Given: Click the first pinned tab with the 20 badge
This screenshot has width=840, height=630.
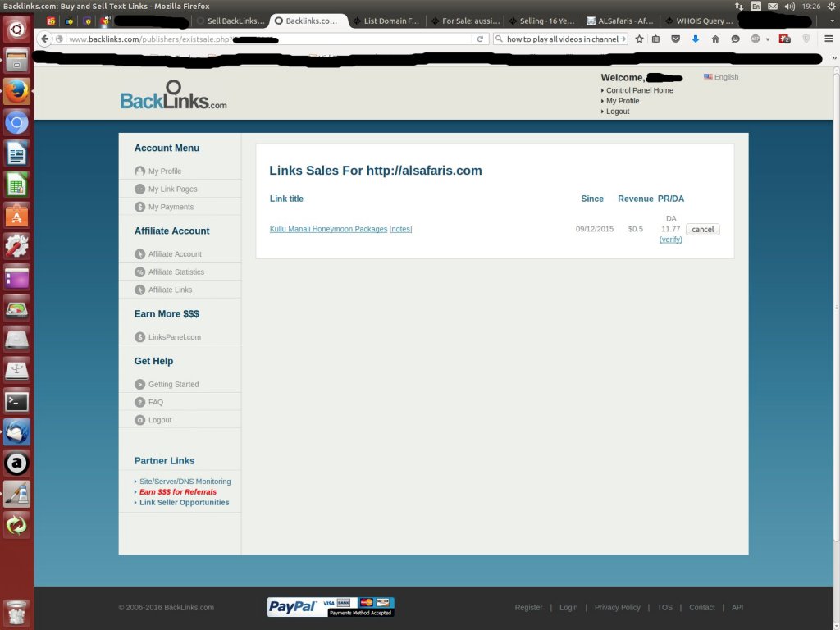Looking at the screenshot, I should tap(51, 21).
